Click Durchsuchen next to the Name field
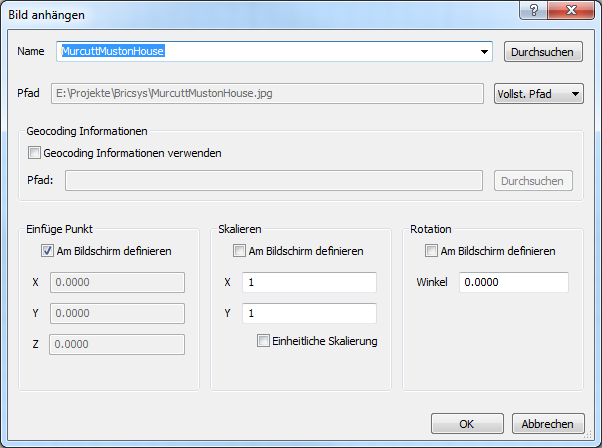This screenshot has height=448, width=602. [540, 51]
